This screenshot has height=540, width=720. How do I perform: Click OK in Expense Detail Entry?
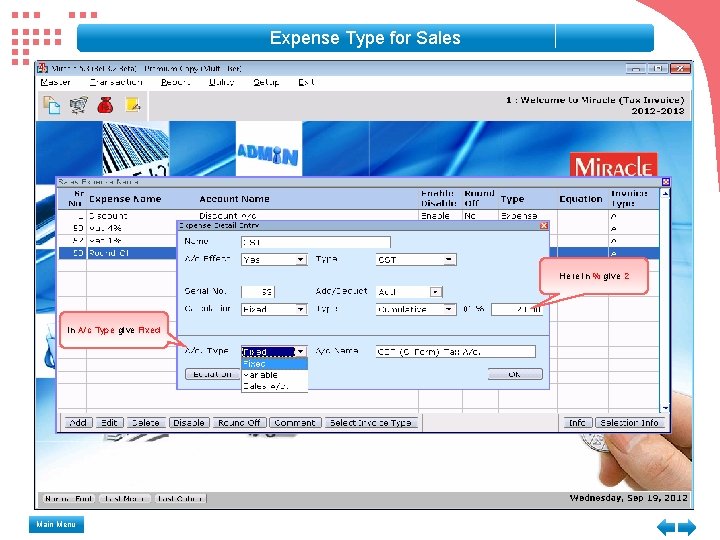tap(515, 374)
